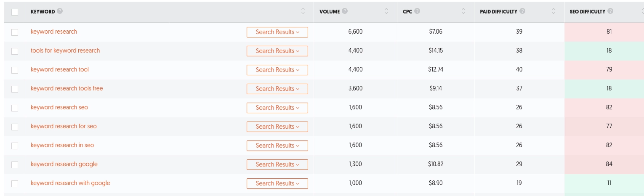Click the PAID DIFFICULTY header label
Viewport: 644px width, 196px height.
[498, 12]
